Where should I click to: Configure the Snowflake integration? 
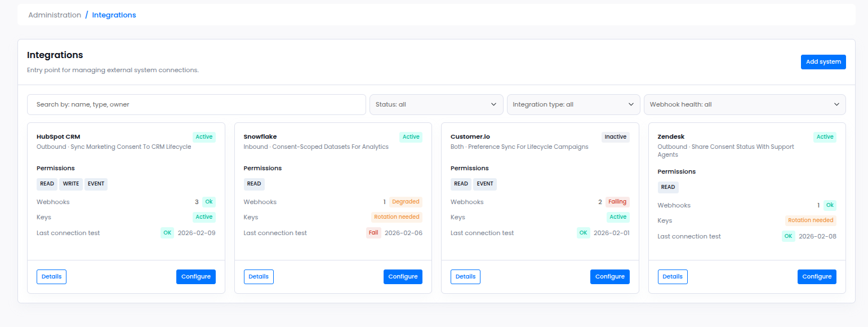tap(403, 276)
